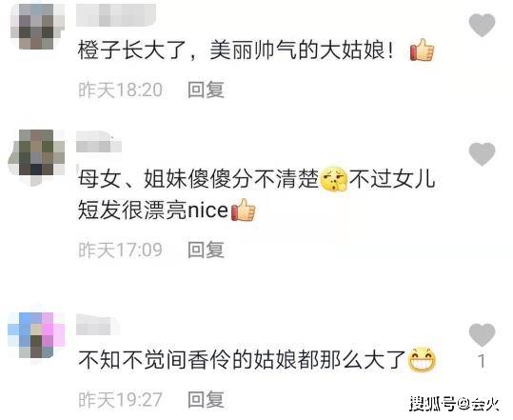Click the like count 1 under the heart
This screenshot has height=420, width=513.
[x=482, y=361]
